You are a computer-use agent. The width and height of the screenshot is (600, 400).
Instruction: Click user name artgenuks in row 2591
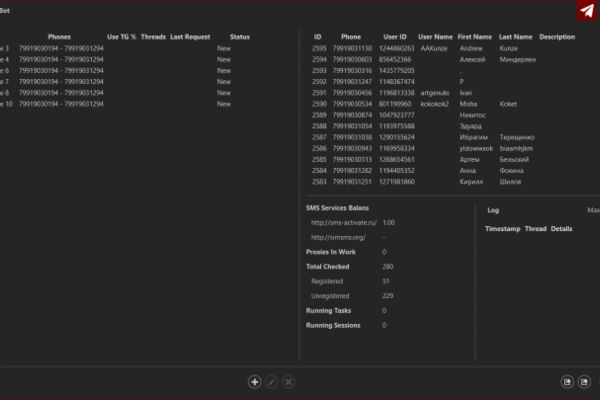click(x=435, y=93)
